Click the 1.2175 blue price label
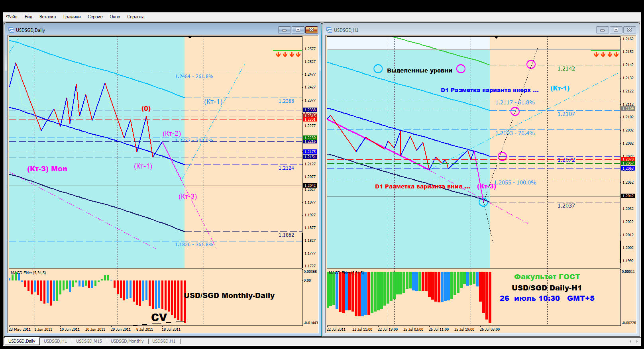 [x=310, y=152]
